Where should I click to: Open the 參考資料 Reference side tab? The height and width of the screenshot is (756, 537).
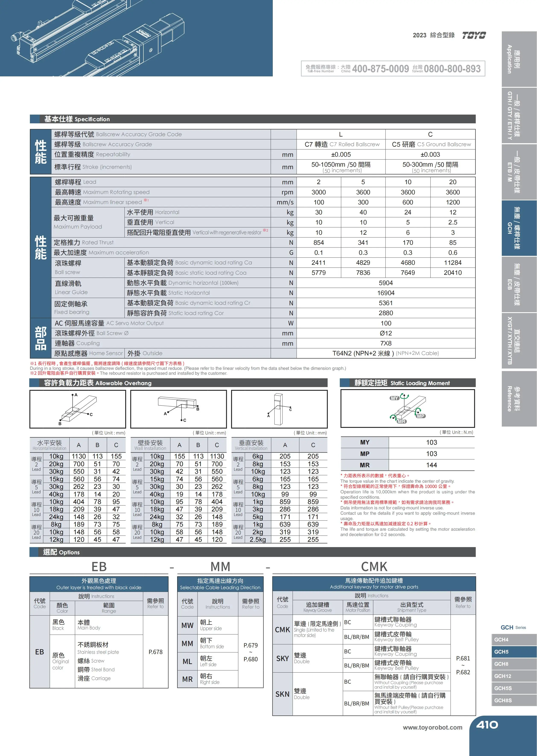pos(519,399)
